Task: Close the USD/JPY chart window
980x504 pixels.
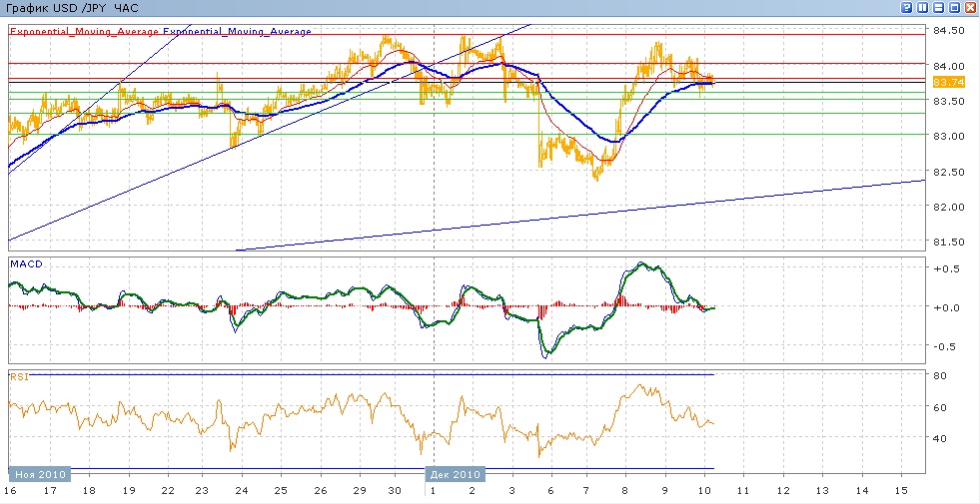Action: coord(971,8)
